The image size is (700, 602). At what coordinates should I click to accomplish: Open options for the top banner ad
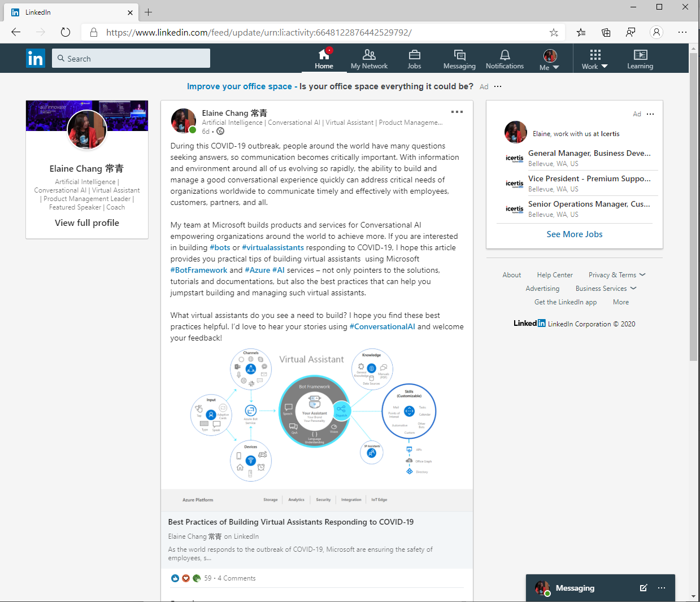498,86
